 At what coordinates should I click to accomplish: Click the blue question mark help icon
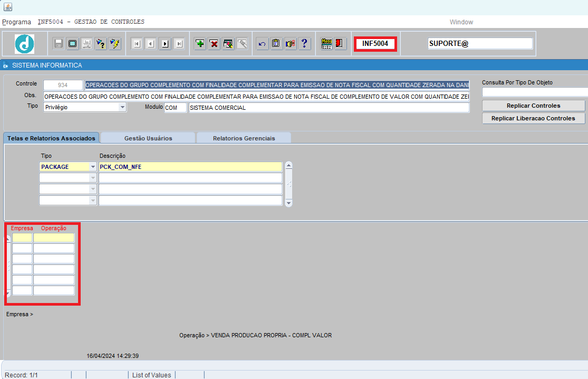304,44
